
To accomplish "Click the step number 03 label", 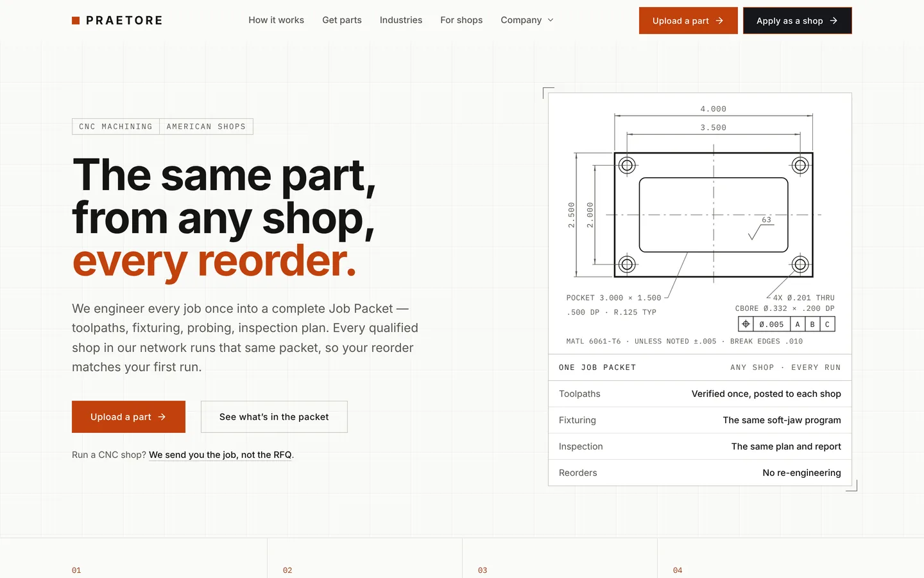I will (483, 570).
